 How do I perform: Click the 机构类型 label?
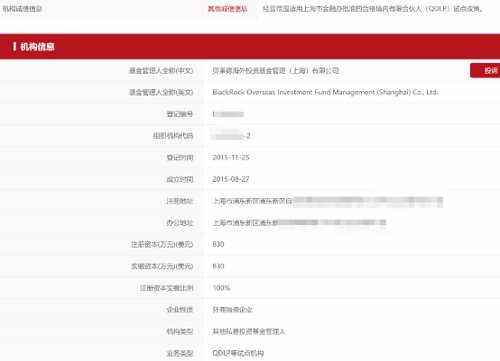[x=180, y=331]
